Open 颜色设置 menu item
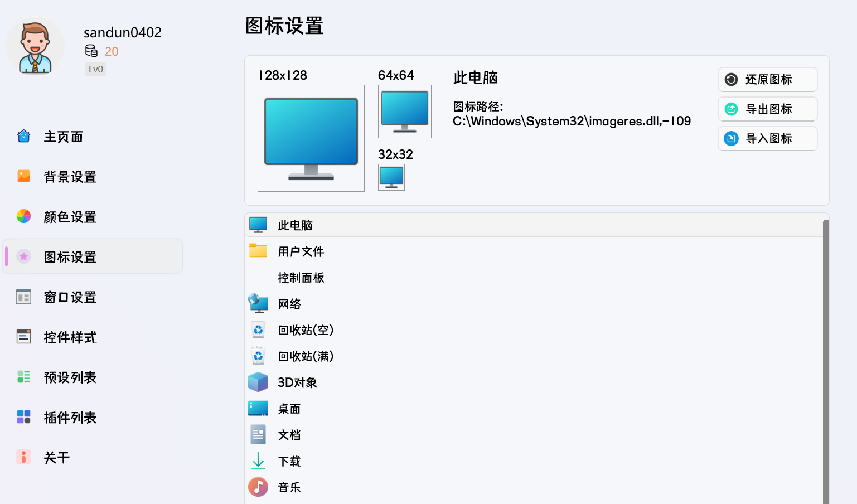Image resolution: width=857 pixels, height=504 pixels. pyautogui.click(x=93, y=216)
